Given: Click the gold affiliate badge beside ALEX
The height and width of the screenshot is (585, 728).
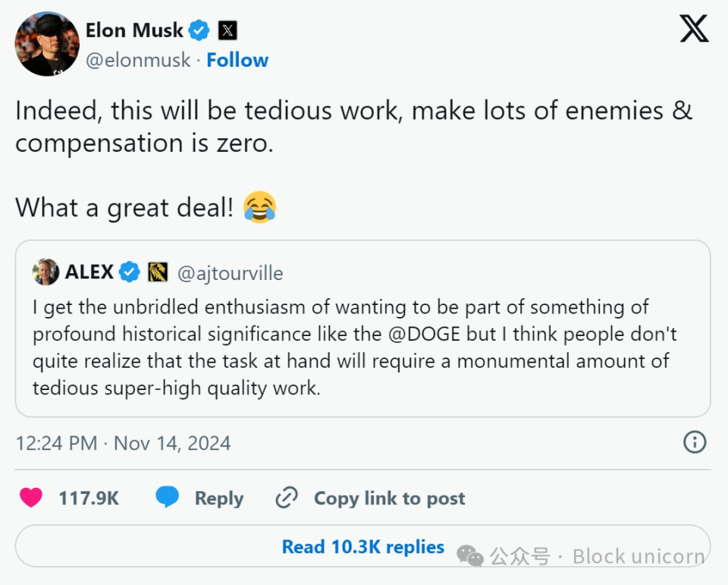Looking at the screenshot, I should click(x=158, y=272).
